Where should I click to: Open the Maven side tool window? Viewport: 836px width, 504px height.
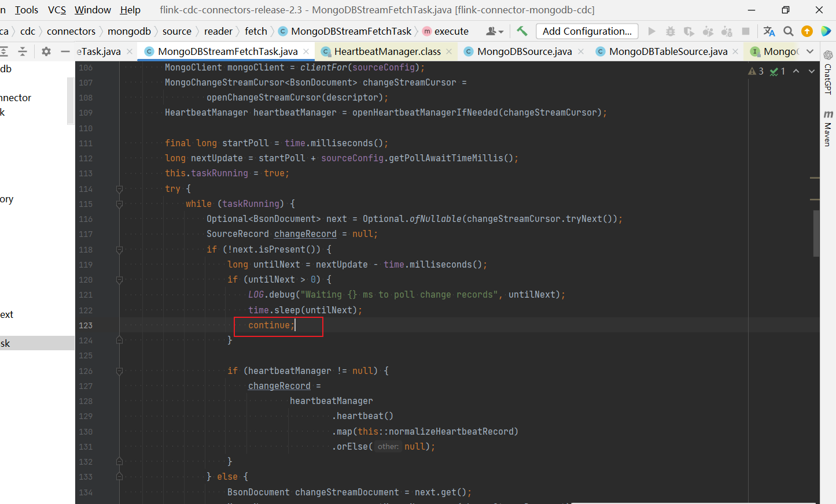coord(828,128)
